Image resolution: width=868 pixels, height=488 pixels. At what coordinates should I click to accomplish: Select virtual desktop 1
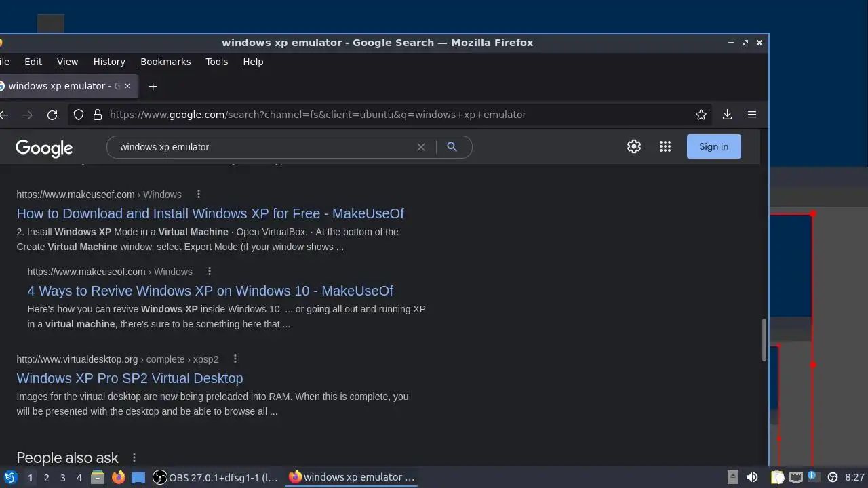pyautogui.click(x=30, y=478)
